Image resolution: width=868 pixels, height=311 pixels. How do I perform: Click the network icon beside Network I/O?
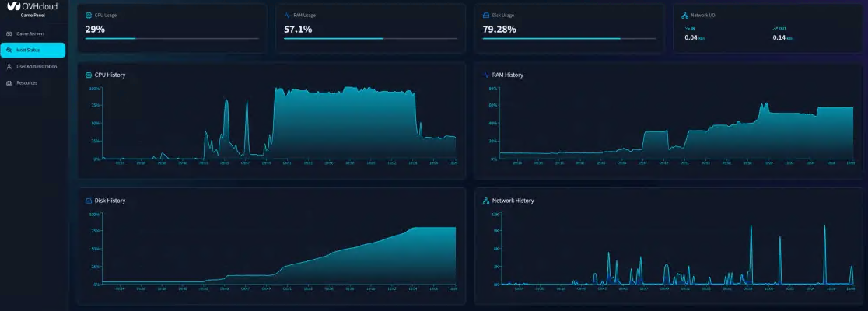[684, 15]
